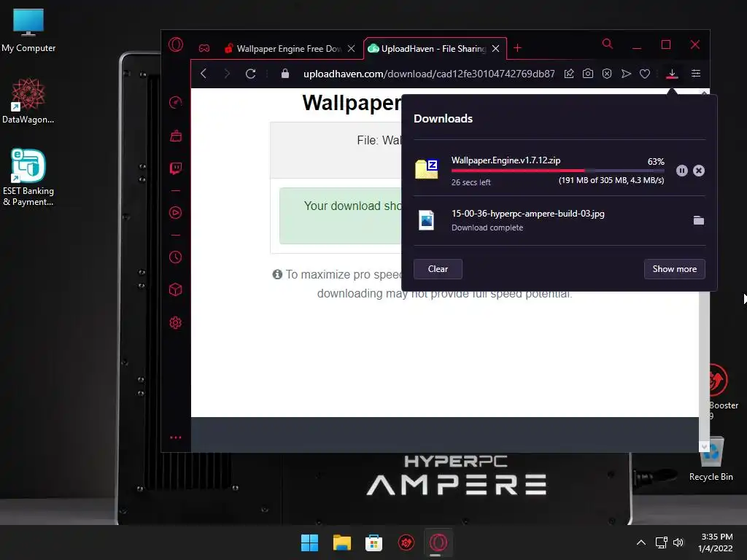Take a snapshot with camera icon

click(588, 74)
